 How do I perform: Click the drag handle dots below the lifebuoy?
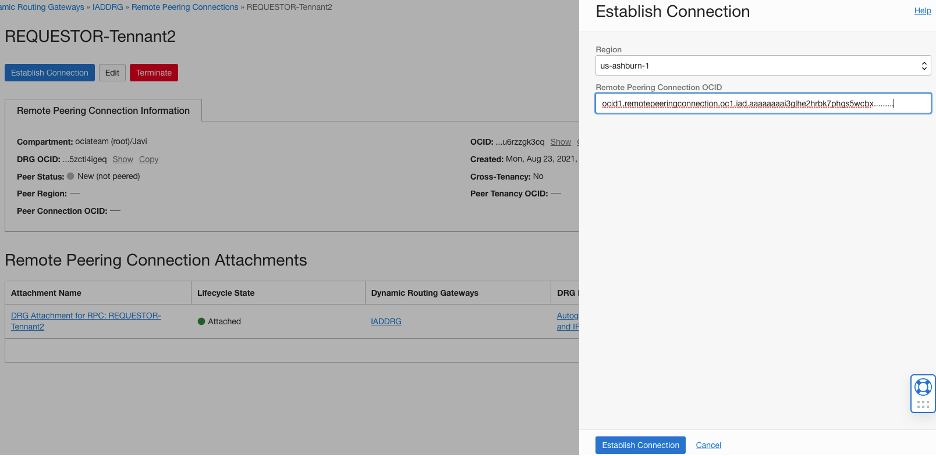point(922,405)
